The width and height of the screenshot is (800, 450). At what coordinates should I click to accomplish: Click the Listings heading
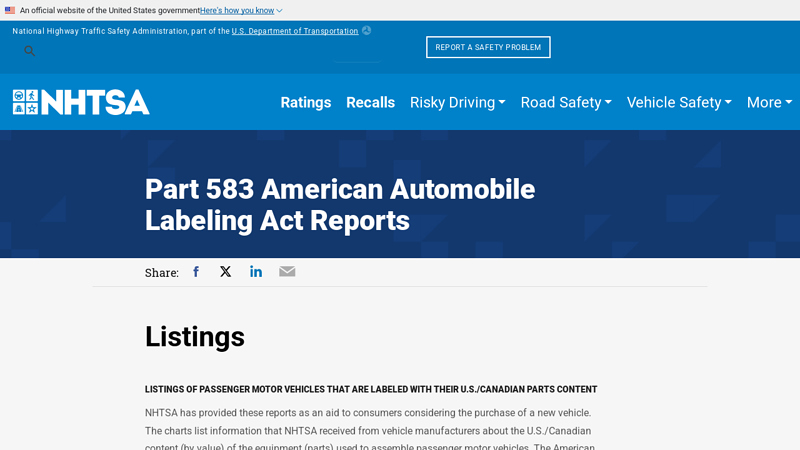pyautogui.click(x=195, y=337)
